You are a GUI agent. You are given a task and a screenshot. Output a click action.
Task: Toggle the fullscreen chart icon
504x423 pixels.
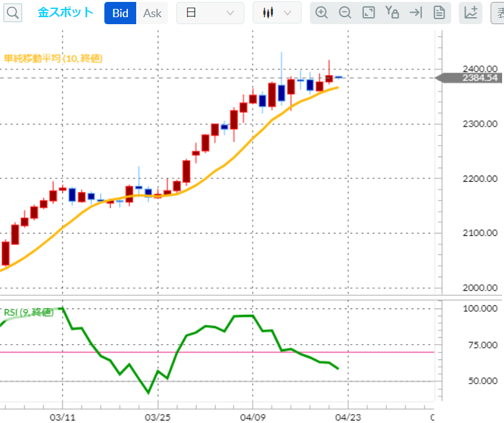368,13
